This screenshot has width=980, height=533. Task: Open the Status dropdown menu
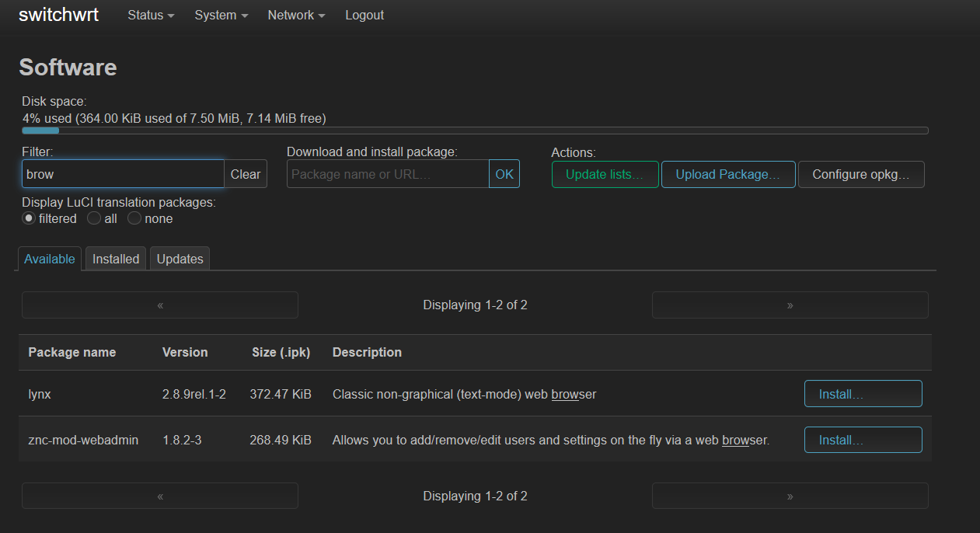pyautogui.click(x=149, y=15)
